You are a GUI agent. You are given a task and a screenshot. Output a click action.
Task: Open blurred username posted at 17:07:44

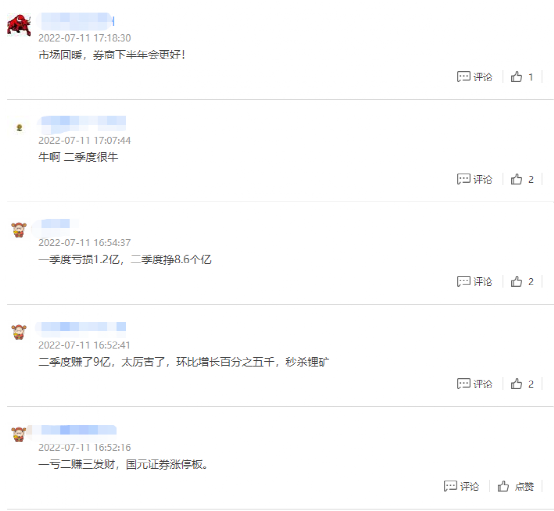coord(82,121)
